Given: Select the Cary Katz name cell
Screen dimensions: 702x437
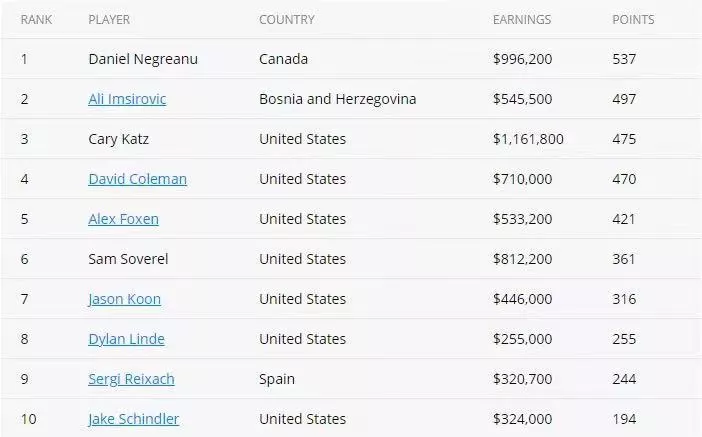Looking at the screenshot, I should (119, 139).
